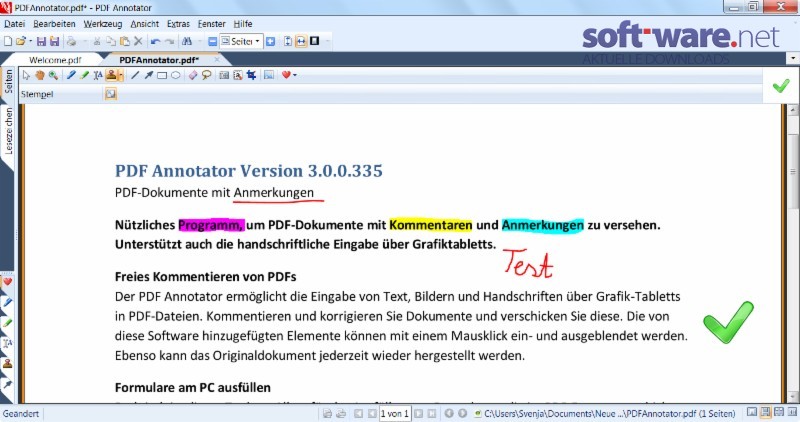
Task: Click the Insert image icon
Action: point(268,76)
